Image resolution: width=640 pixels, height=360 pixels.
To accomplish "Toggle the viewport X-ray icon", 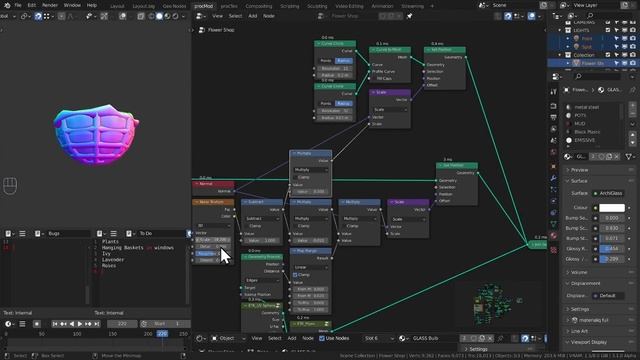I will (141, 16).
